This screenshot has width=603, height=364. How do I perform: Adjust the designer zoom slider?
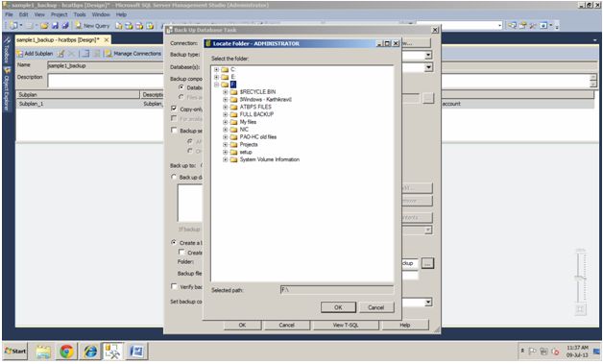pyautogui.click(x=580, y=277)
